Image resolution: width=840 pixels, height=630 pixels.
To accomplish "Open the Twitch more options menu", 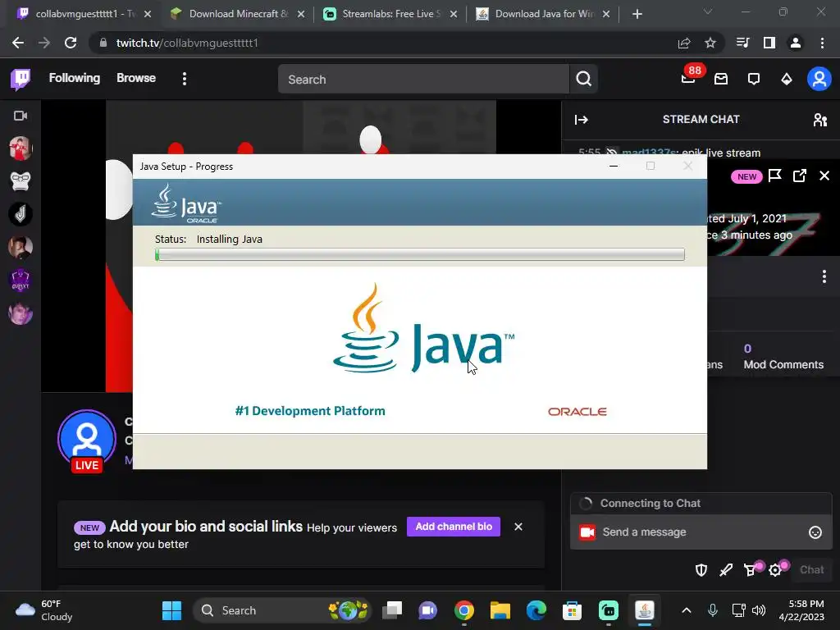I will [x=185, y=80].
